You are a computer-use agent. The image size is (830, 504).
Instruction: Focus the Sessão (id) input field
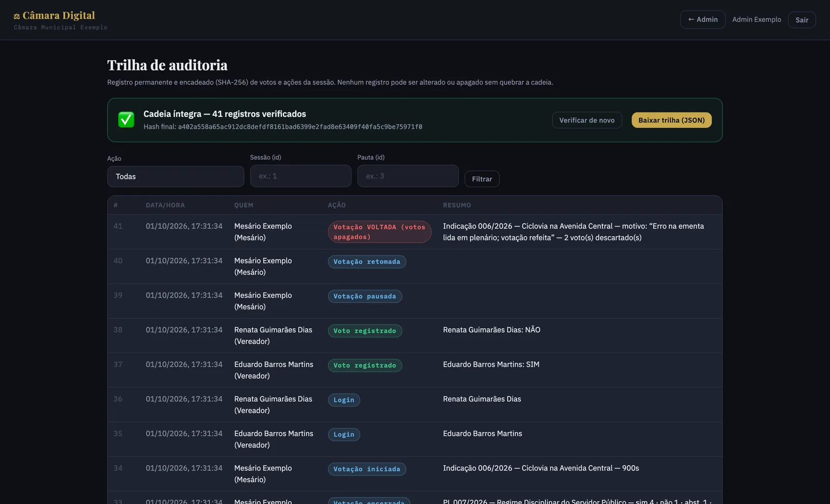pyautogui.click(x=301, y=176)
